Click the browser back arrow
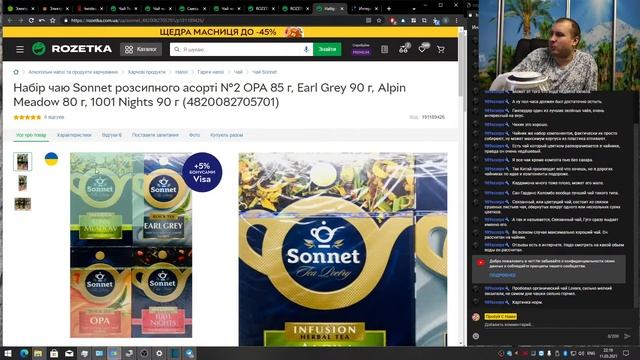This screenshot has height=360, width=640. [10, 20]
